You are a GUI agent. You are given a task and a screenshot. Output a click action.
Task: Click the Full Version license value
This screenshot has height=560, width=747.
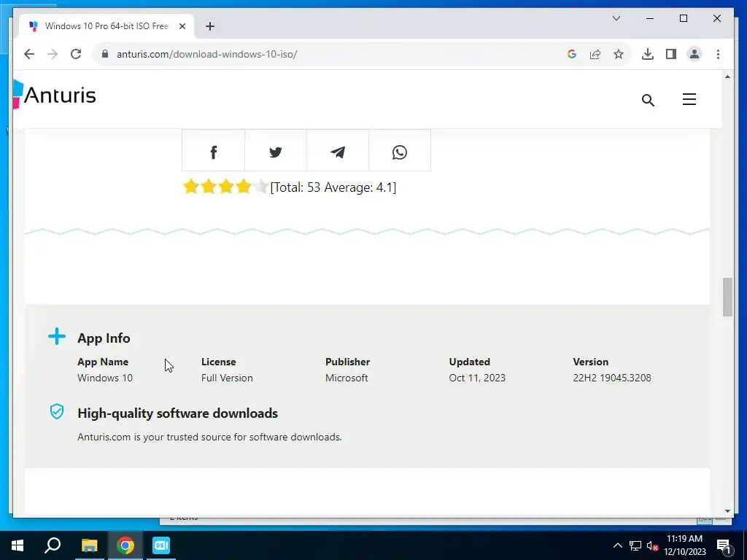pos(227,378)
